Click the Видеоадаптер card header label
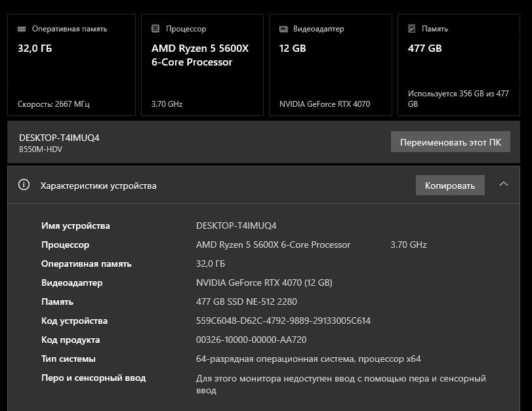This screenshot has width=532, height=411. [x=319, y=29]
